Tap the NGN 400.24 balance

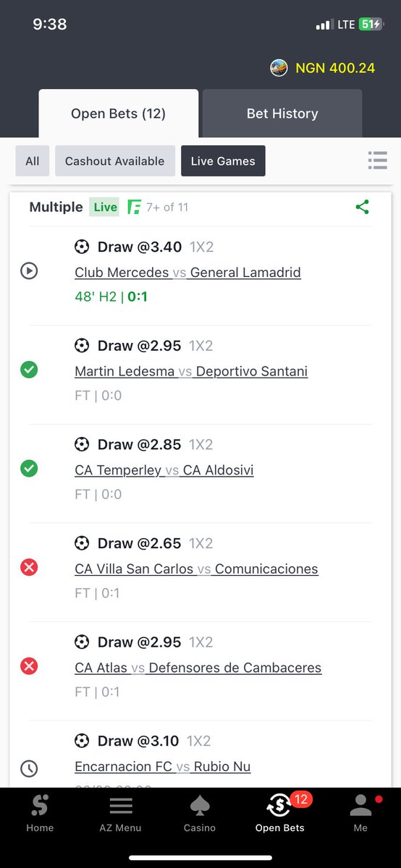click(335, 68)
